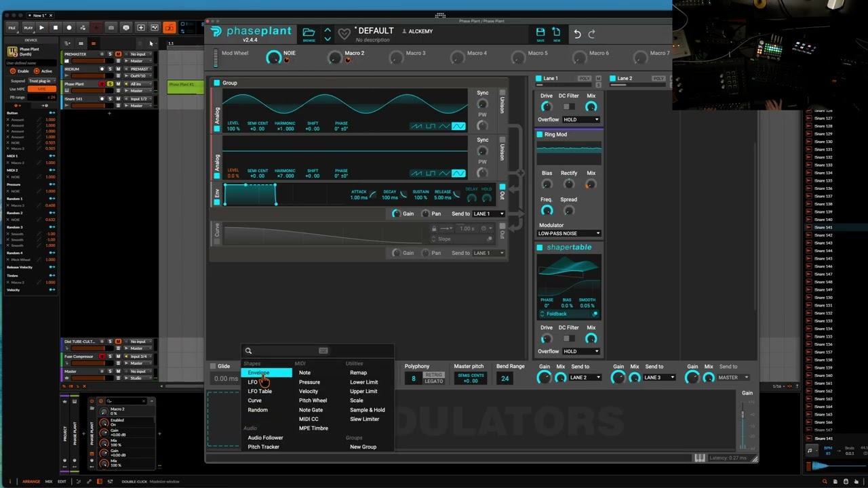Toggle Lane 2 enable
The image size is (868, 488).
pyautogui.click(x=612, y=79)
